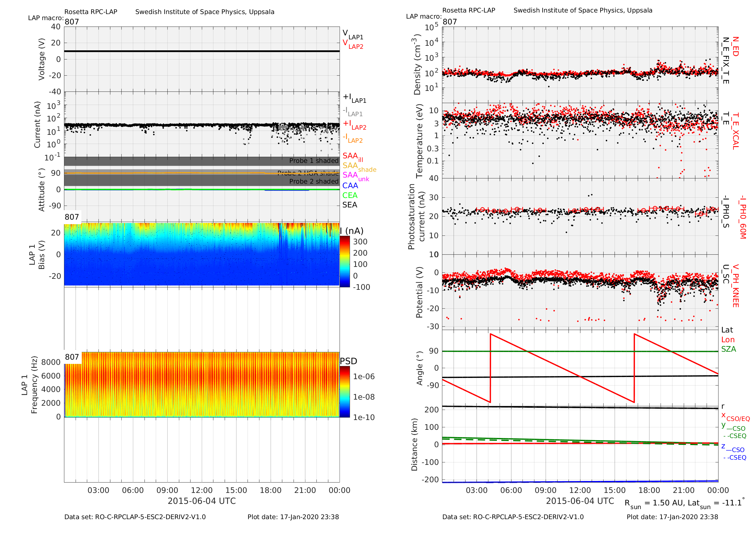Click the 18:00 tick on right time axis
The image size is (756, 535).
tap(649, 490)
